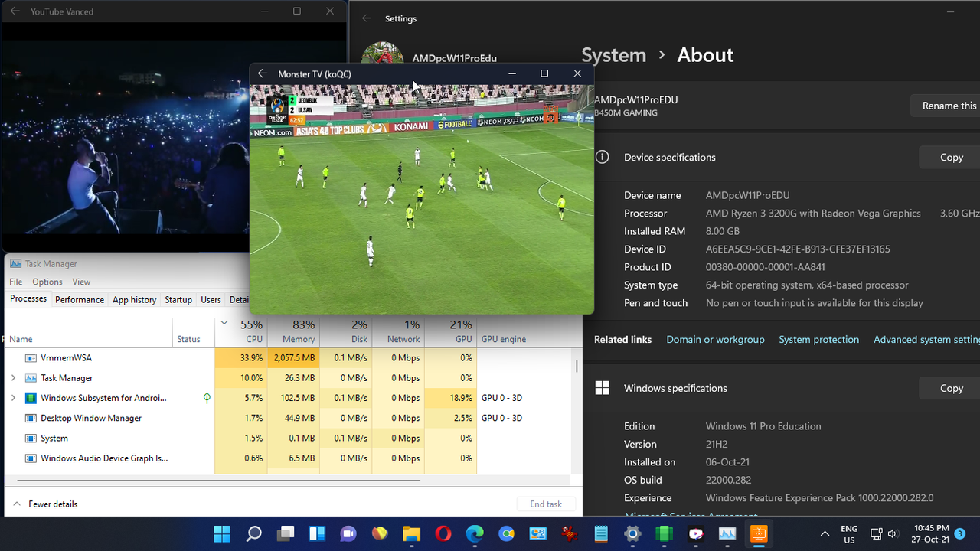Open Advanced system settings link
Screen dimensions: 980x551
coord(926,339)
